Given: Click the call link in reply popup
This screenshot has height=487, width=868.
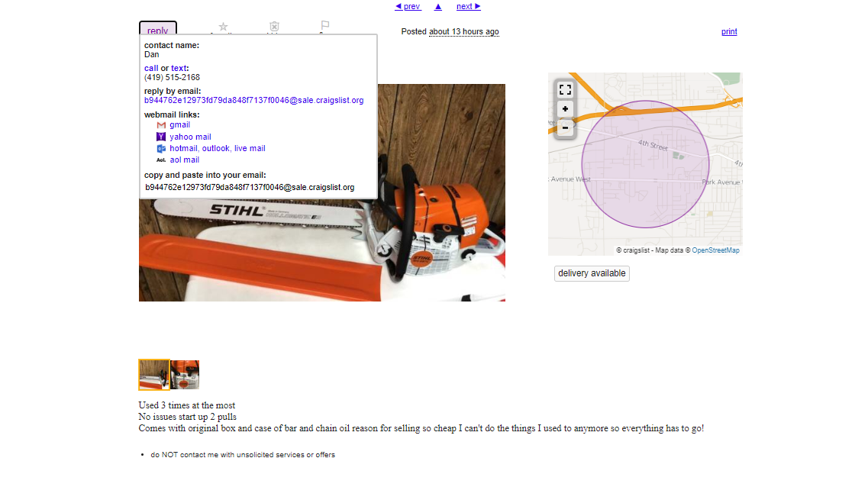Looking at the screenshot, I should (x=151, y=68).
